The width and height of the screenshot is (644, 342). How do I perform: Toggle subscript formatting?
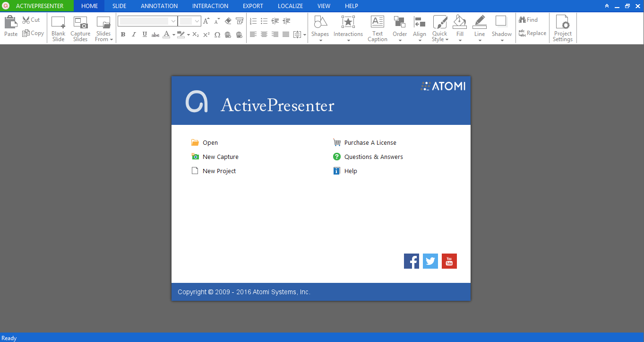[x=196, y=35]
